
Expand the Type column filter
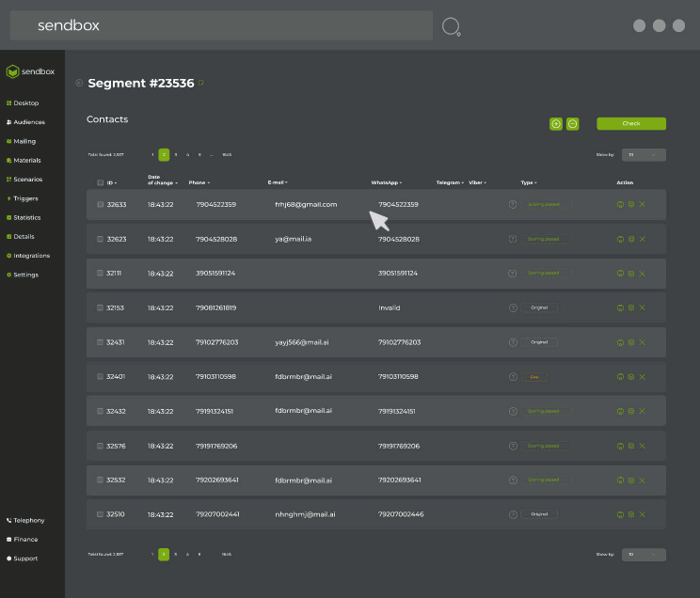529,182
